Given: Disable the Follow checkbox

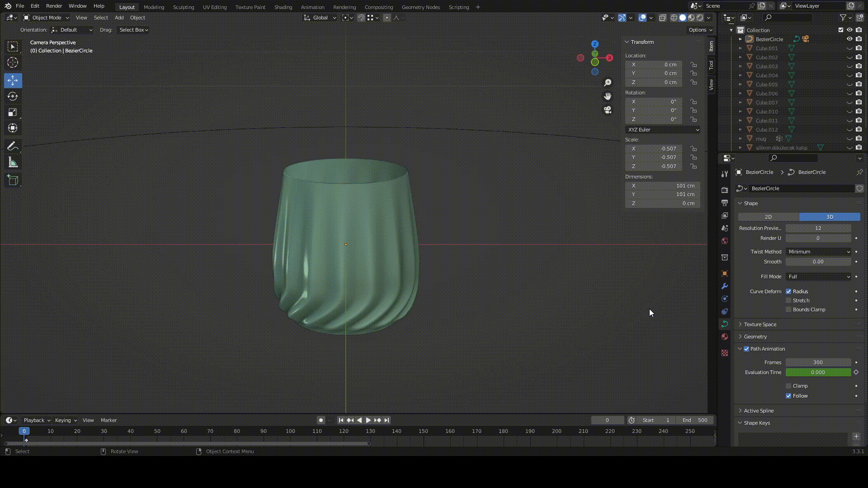Looking at the screenshot, I should (x=788, y=396).
